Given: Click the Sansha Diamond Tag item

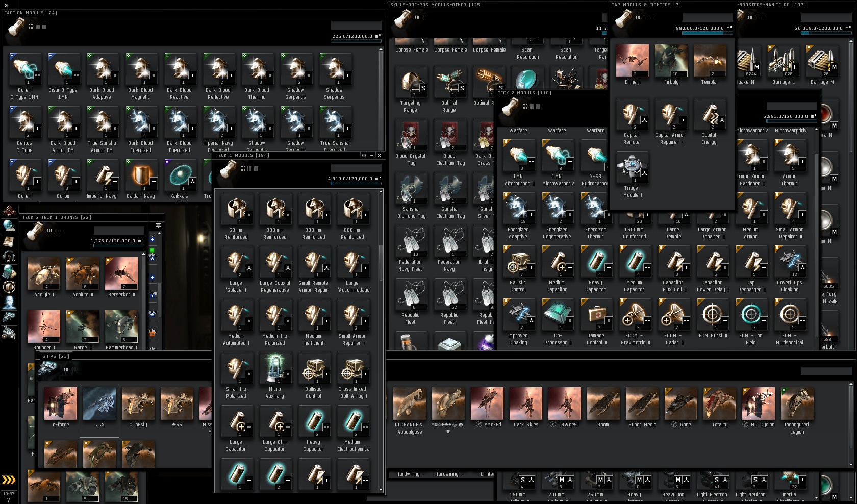Looking at the screenshot, I should pyautogui.click(x=411, y=188).
